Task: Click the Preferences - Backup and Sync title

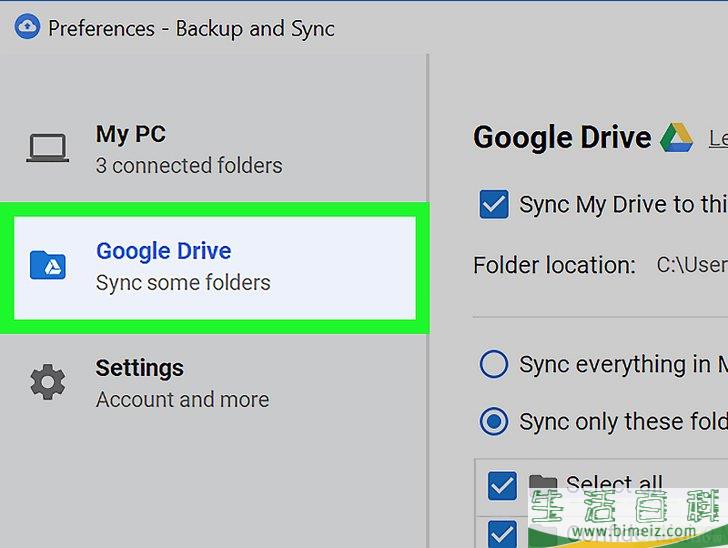Action: (x=191, y=29)
